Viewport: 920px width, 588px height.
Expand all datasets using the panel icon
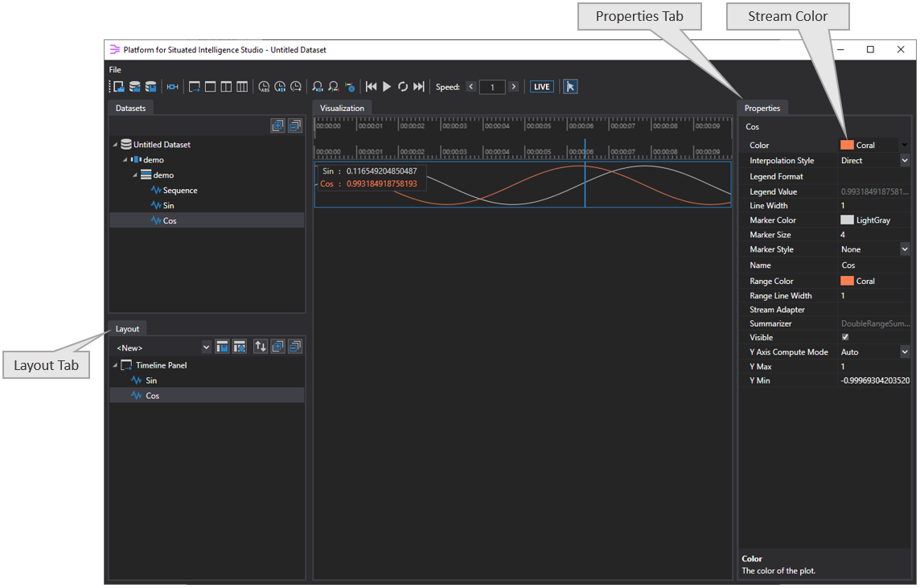point(277,125)
